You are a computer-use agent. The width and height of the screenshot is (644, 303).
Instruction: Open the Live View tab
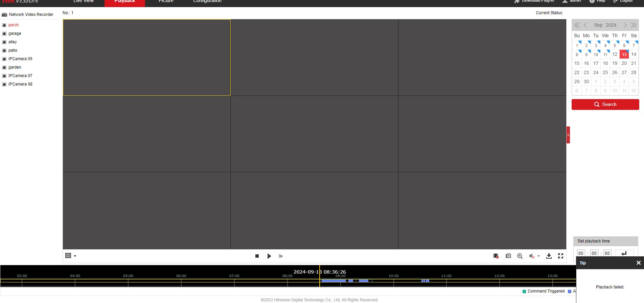coord(84,1)
